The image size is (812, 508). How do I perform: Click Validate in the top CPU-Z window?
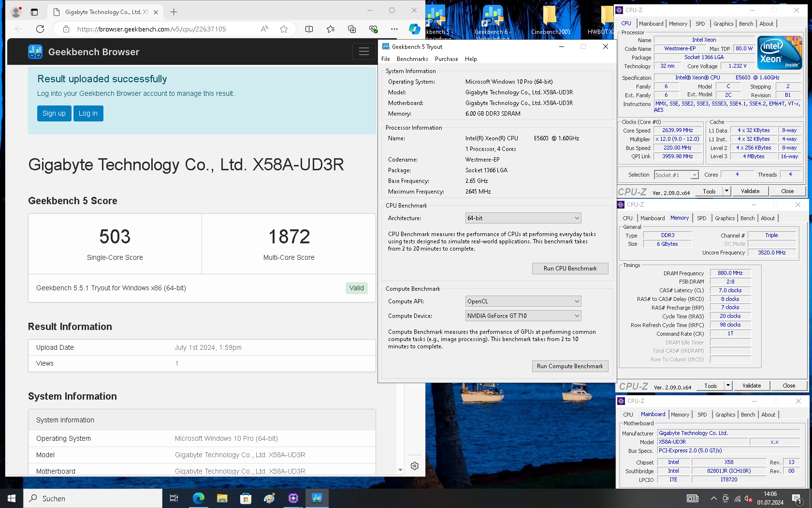pos(750,191)
